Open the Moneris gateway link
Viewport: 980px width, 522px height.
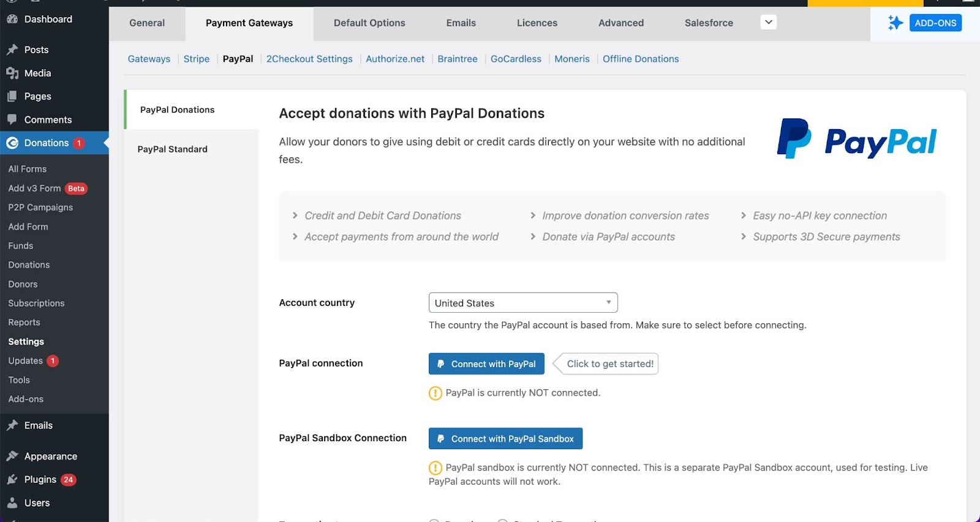coord(572,59)
